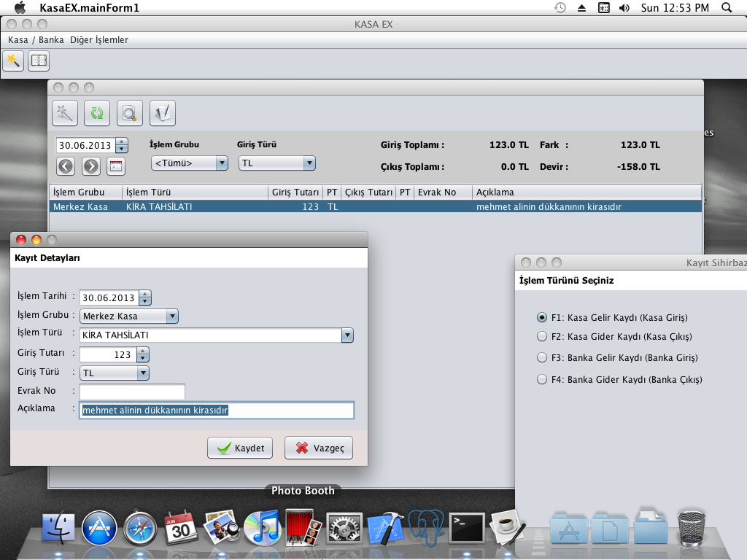This screenshot has width=747, height=560.
Task: Click the Evrak No input field
Action: [x=133, y=392]
